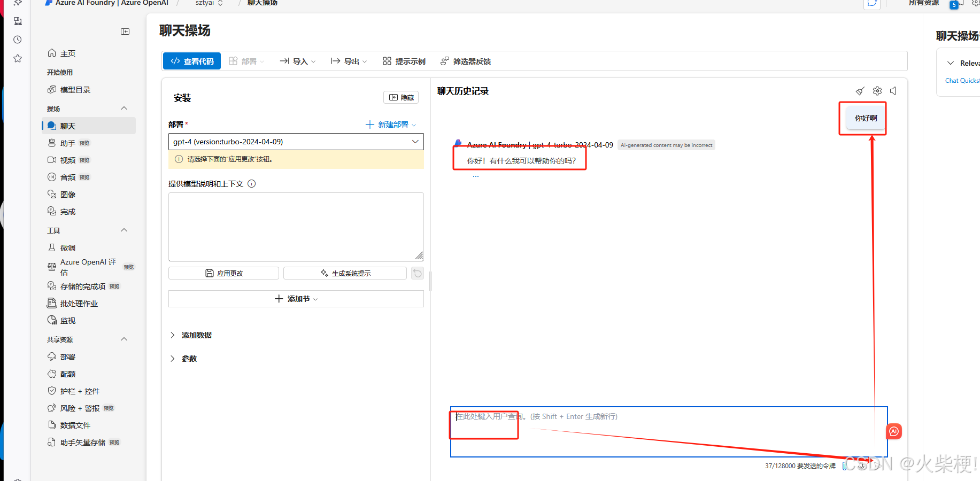This screenshot has width=980, height=481.
Task: Expand the 添加数据 section
Action: [x=191, y=335]
